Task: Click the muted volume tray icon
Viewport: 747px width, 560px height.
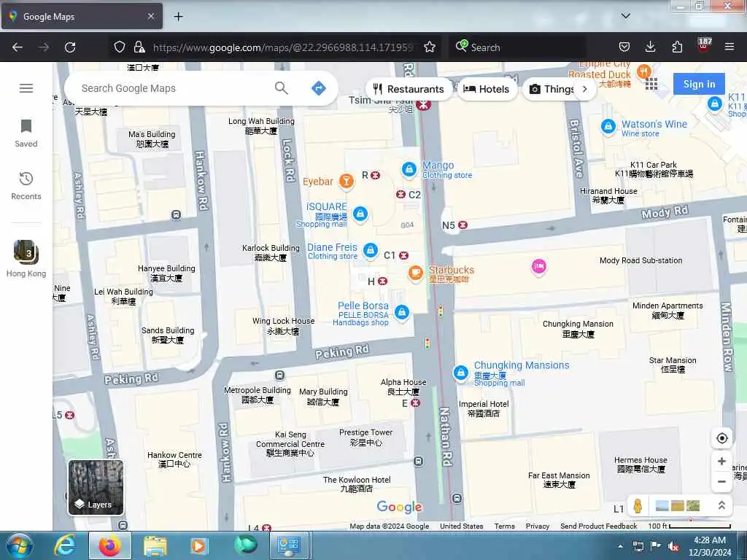Action: click(673, 546)
